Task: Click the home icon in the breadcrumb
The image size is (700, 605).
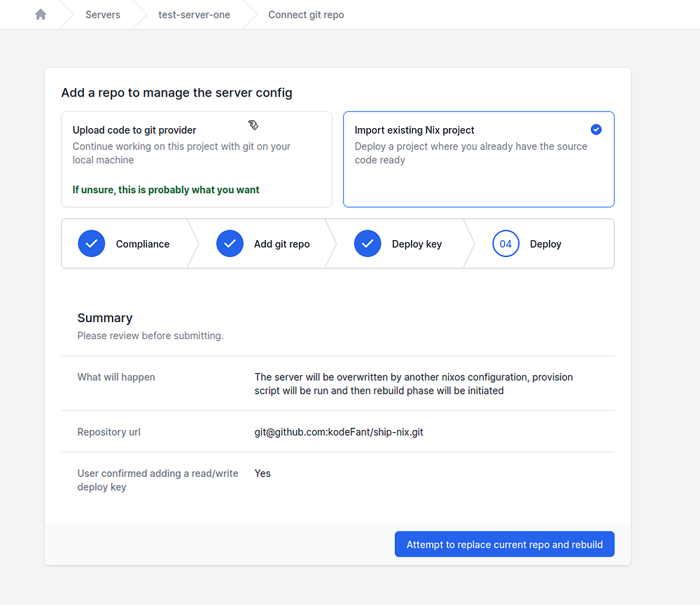Action: click(x=41, y=15)
